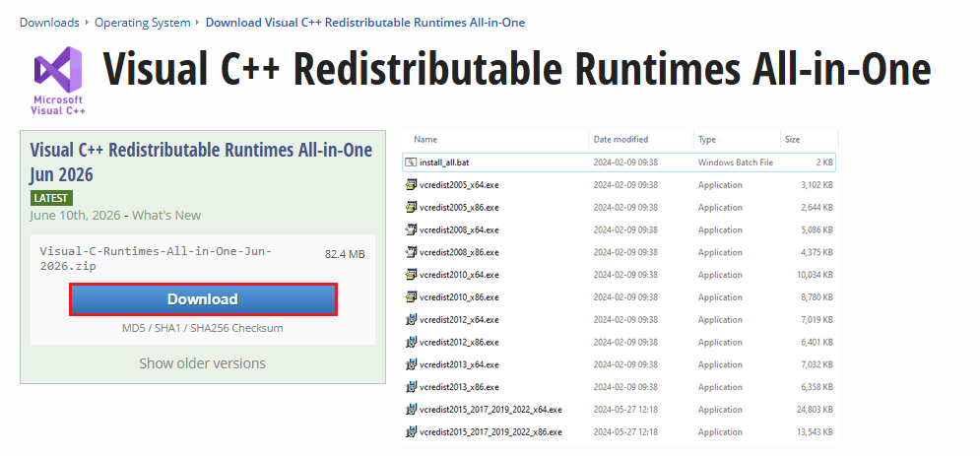Sort by the Size column header
The width and height of the screenshot is (980, 456).
(792, 139)
